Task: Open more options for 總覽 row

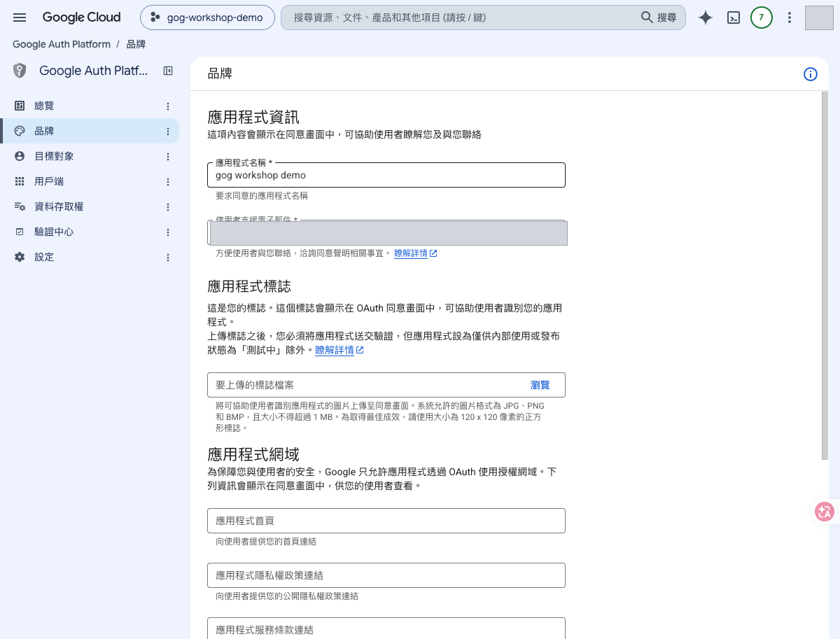Action: [x=168, y=106]
